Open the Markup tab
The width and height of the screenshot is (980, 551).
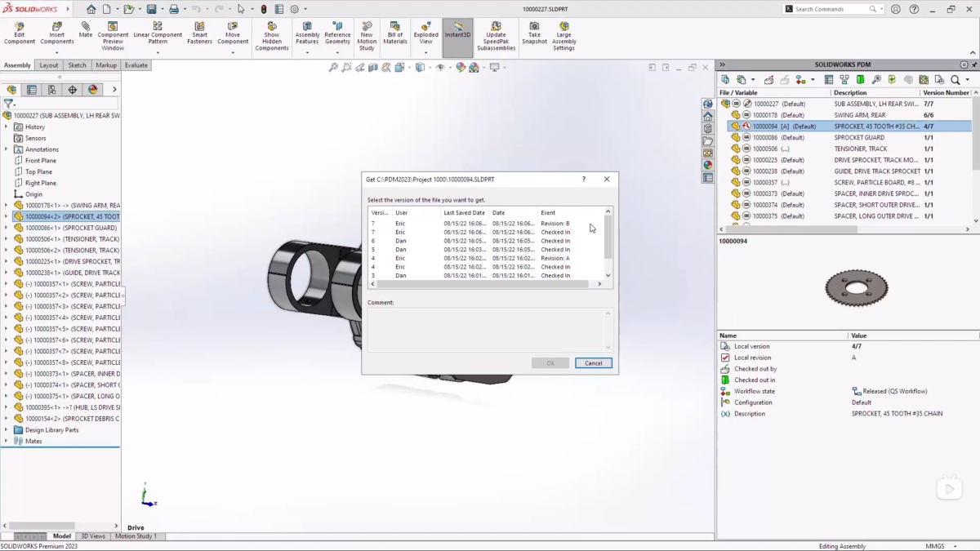tap(106, 65)
